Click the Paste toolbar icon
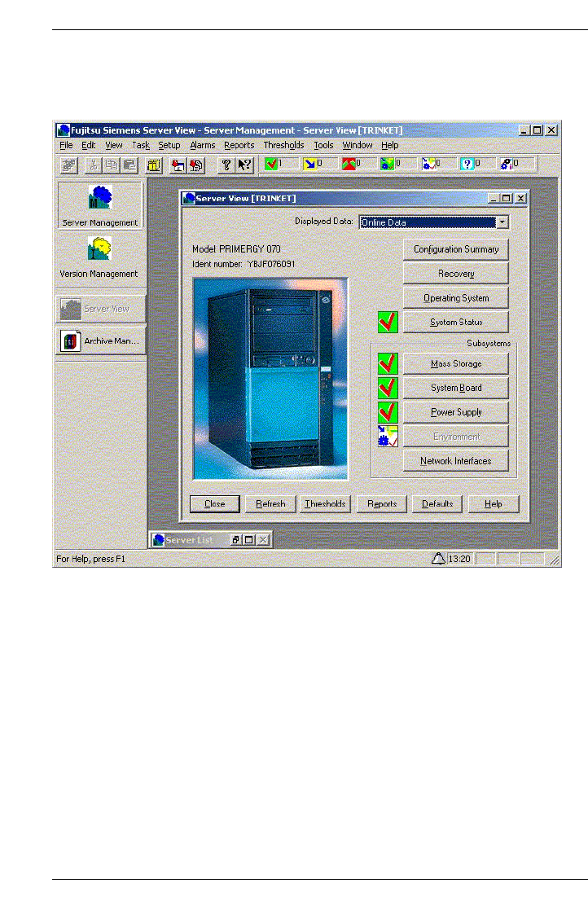This screenshot has height=905, width=588. (129, 165)
